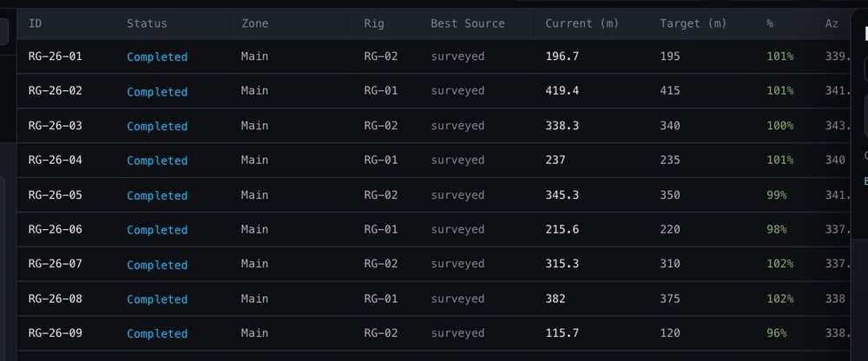Select hole ID RG-26-03

point(56,126)
